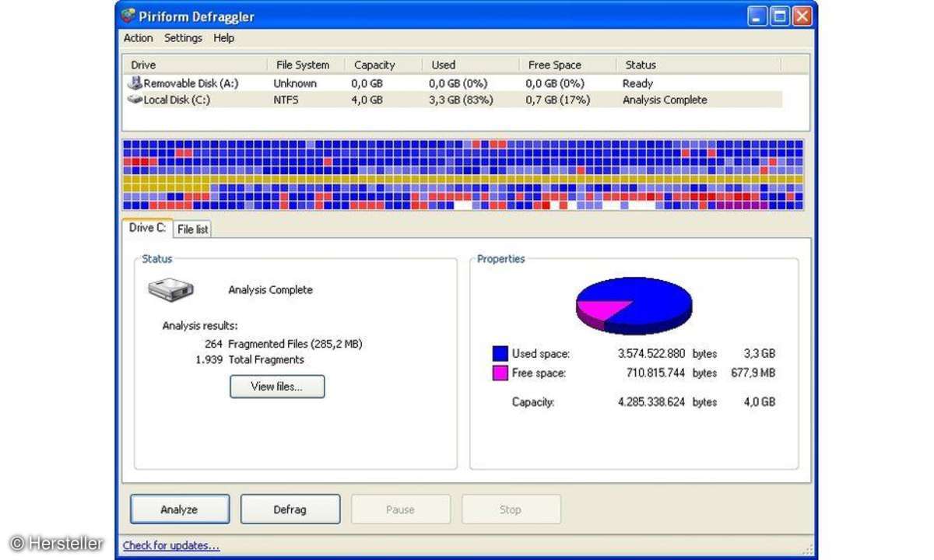Open the View files... button

[277, 387]
